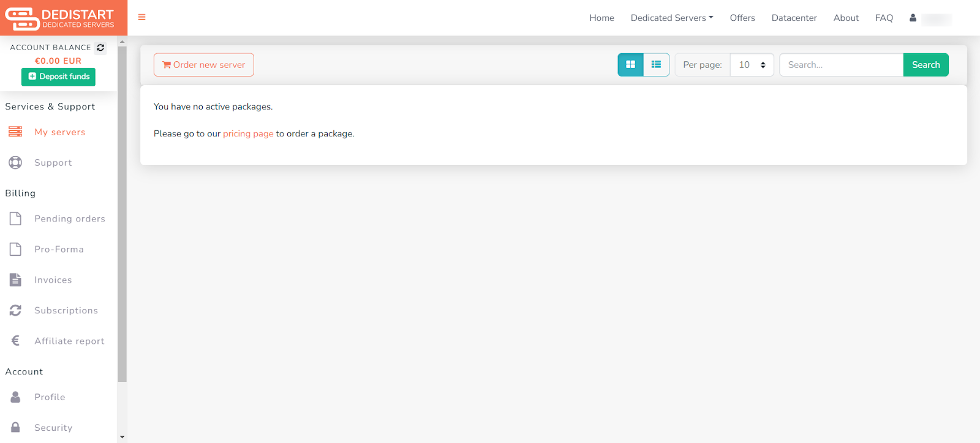Click the €0.00 EUR balance text

(x=58, y=61)
